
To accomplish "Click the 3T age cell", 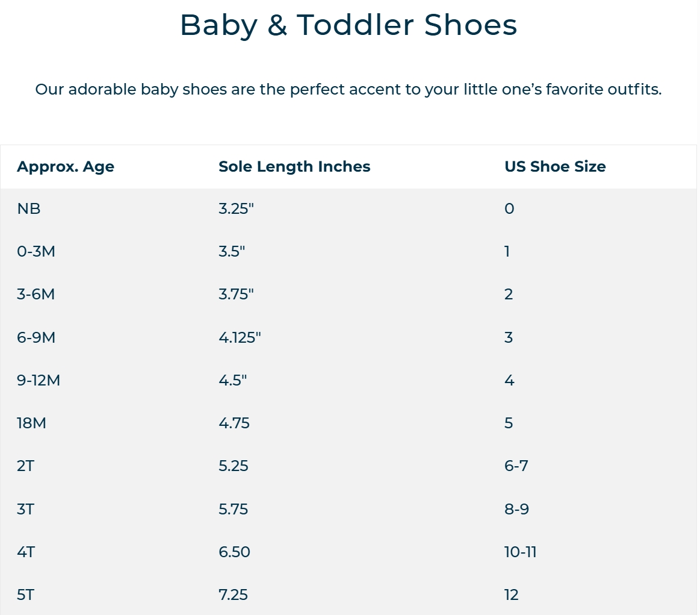I will coord(25,509).
